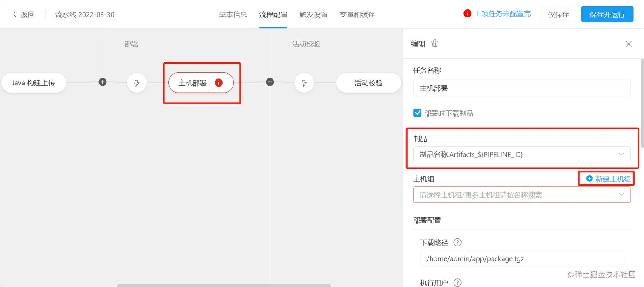Click the 部署 stage title
The width and height of the screenshot is (644, 287).
pyautogui.click(x=132, y=44)
